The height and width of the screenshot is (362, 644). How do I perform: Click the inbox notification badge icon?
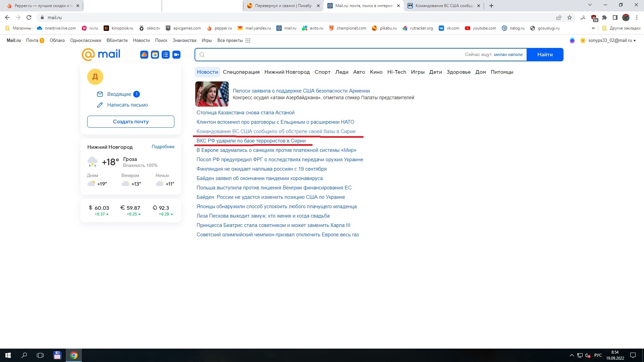(x=137, y=94)
